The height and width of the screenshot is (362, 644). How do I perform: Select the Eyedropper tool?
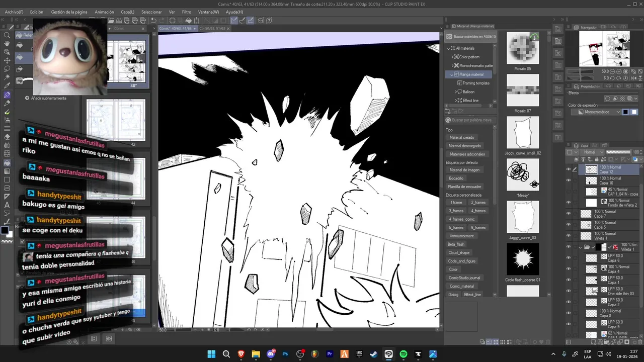pos(7,86)
